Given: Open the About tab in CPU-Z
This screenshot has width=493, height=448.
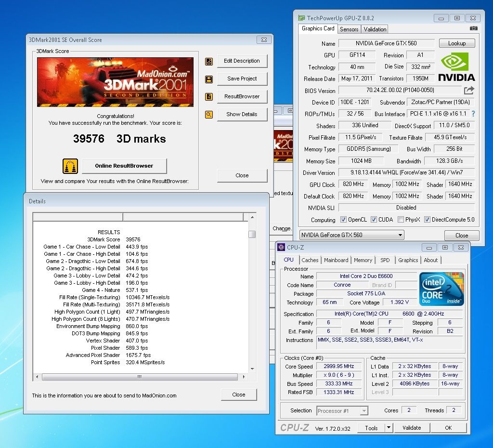Looking at the screenshot, I should (x=430, y=260).
